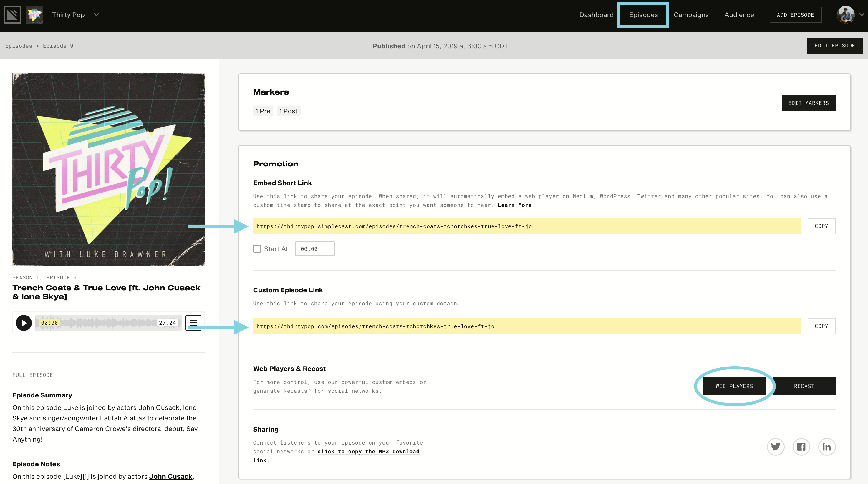Play the episode audio
The height and width of the screenshot is (484, 868).
click(24, 323)
